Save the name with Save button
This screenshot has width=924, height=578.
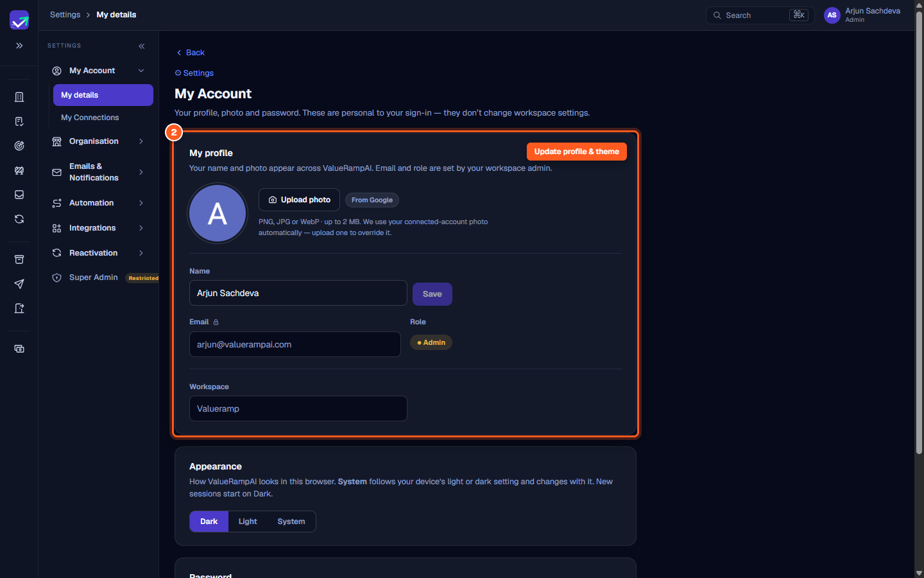point(432,294)
